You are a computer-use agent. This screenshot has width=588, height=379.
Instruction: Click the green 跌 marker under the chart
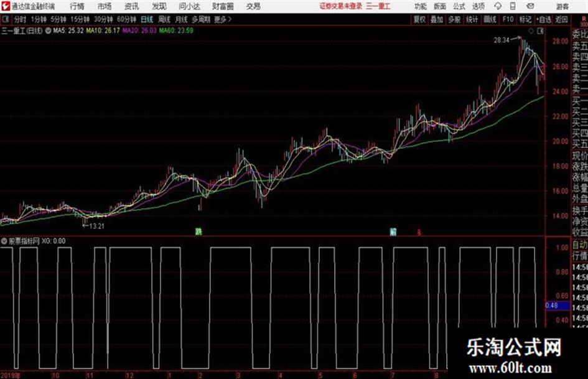[198, 231]
